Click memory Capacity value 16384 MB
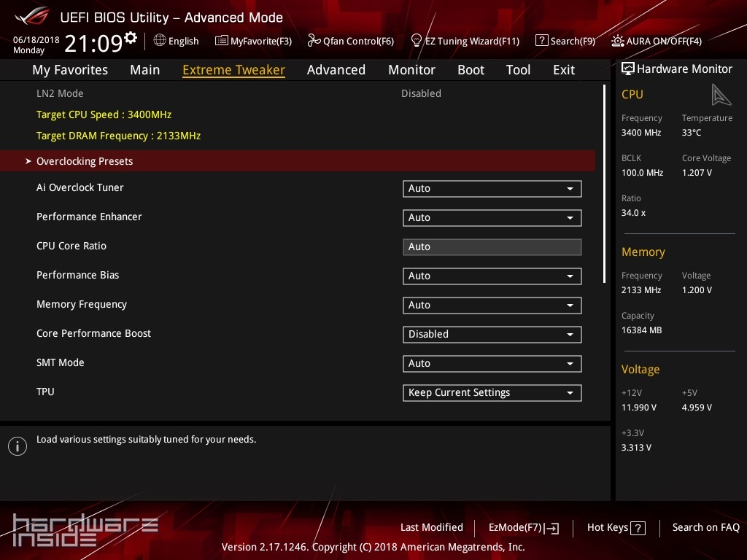Image resolution: width=747 pixels, height=560 pixels. click(641, 330)
